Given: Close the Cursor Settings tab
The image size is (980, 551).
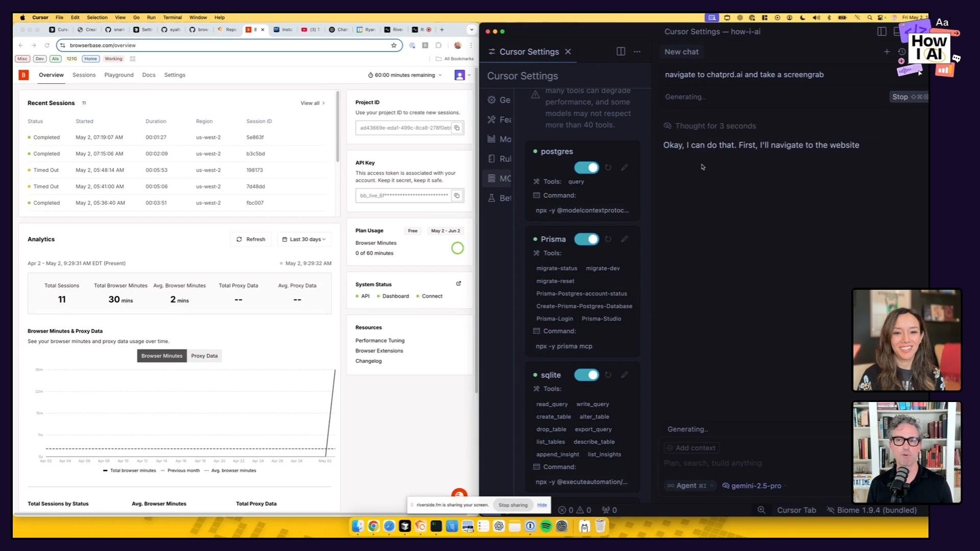Looking at the screenshot, I should 568,52.
